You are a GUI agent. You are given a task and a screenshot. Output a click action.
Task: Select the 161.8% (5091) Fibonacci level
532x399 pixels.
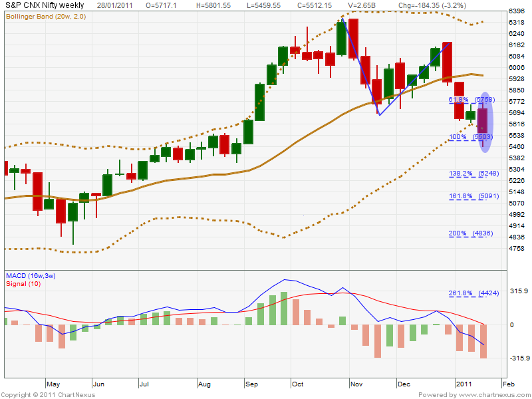click(473, 196)
